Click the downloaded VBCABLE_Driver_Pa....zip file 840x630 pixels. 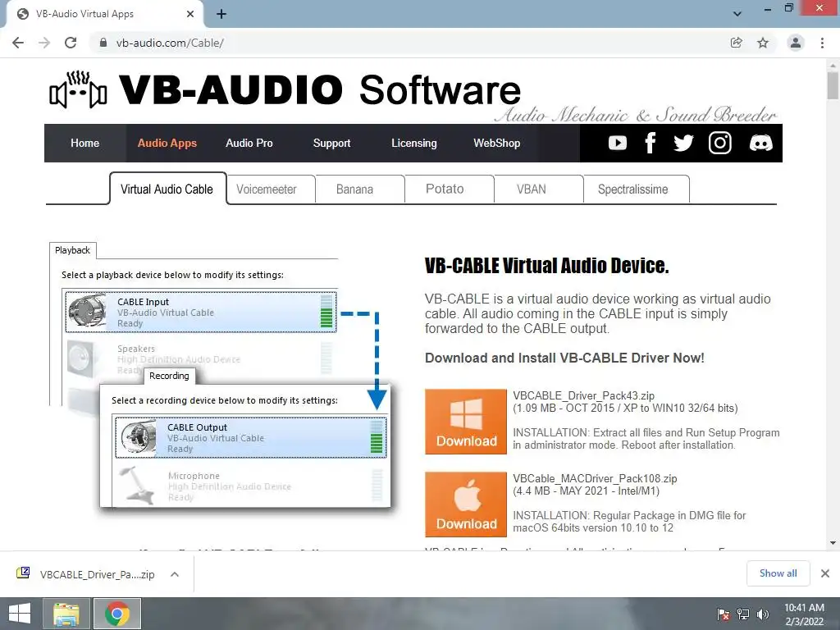[x=85, y=574]
